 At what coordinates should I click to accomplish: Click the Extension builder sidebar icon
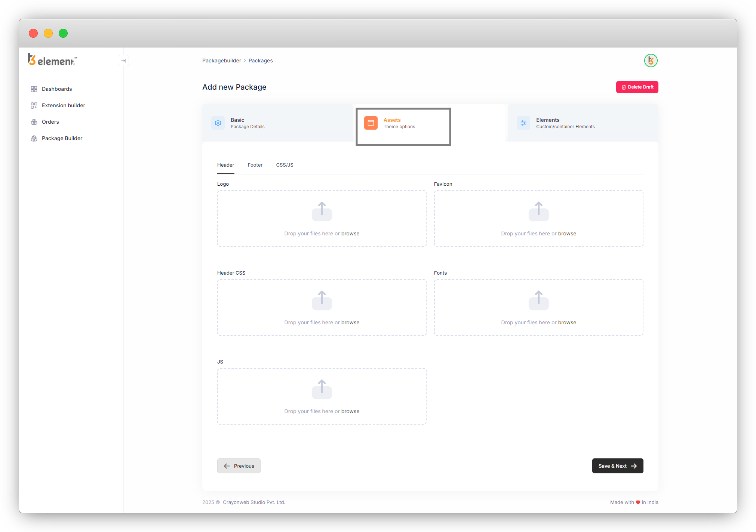(34, 105)
